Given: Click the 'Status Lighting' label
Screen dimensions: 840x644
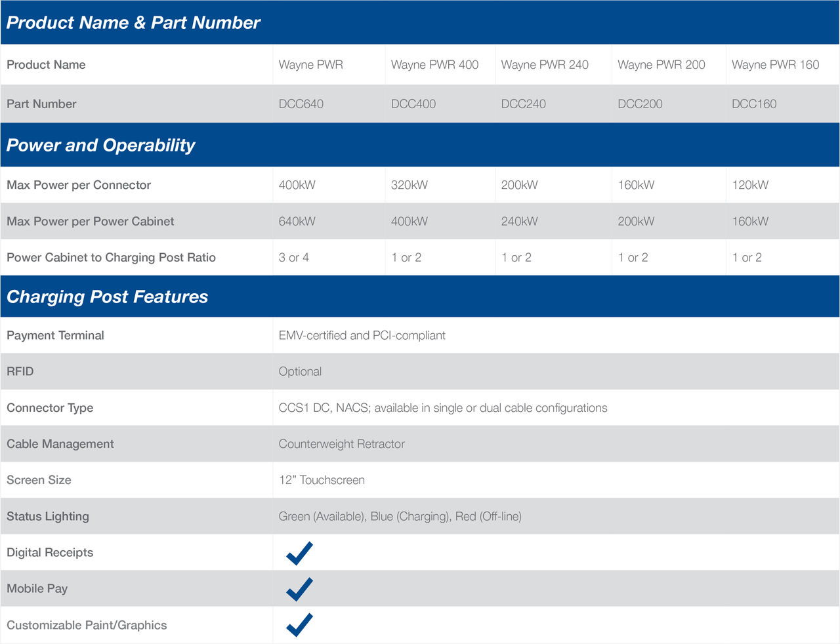Looking at the screenshot, I should [x=48, y=516].
